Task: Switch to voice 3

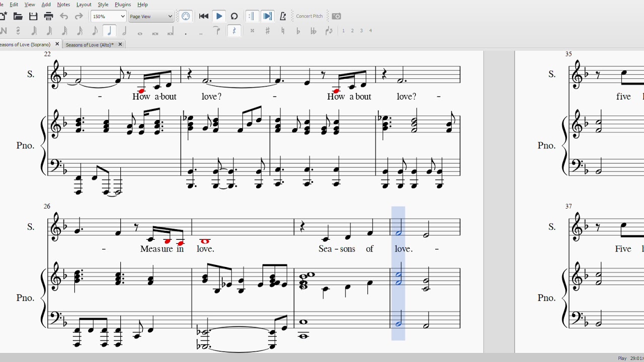Action: (361, 31)
